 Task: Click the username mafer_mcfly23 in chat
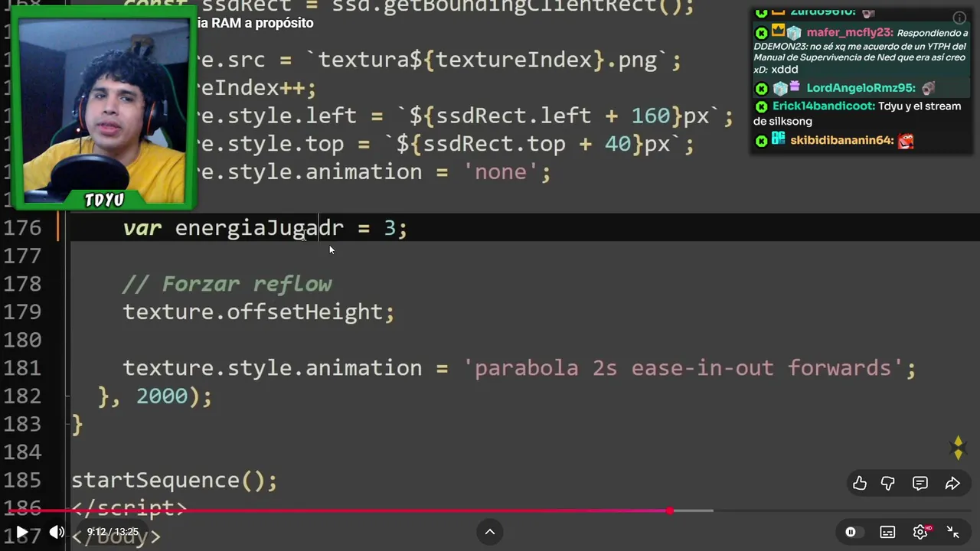(x=848, y=33)
